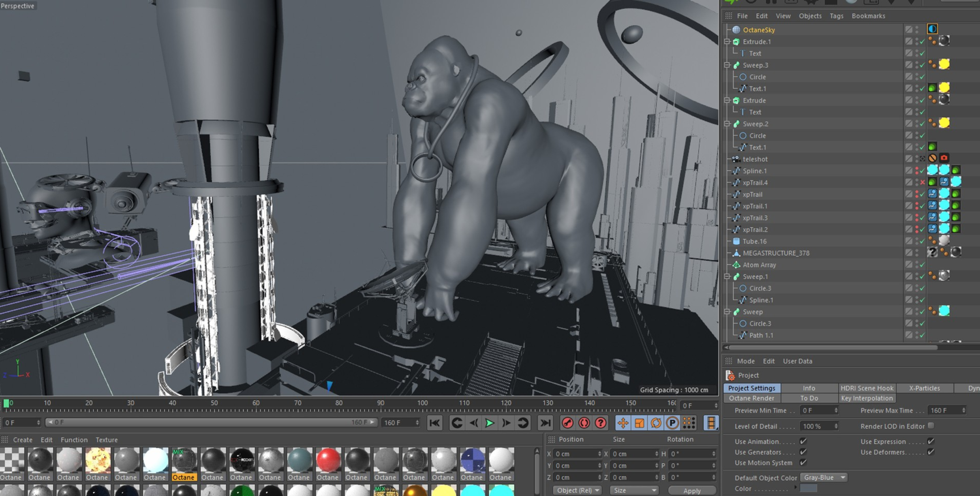The height and width of the screenshot is (496, 980).
Task: Jump to start of timeline
Action: (x=434, y=423)
